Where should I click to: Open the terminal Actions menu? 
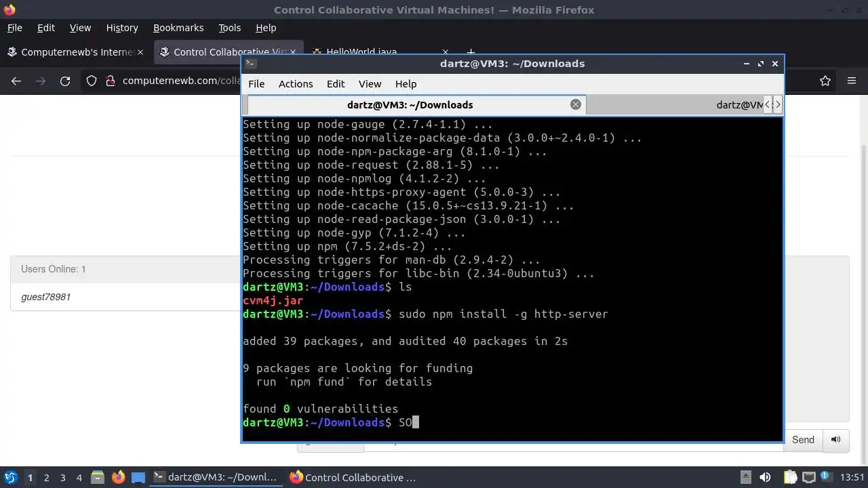click(296, 84)
